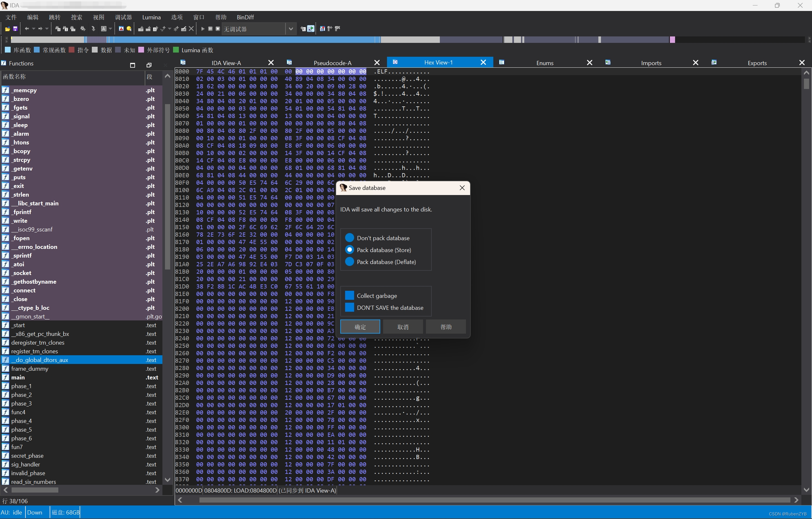Click the open file folder icon
812x519 pixels.
click(x=7, y=29)
